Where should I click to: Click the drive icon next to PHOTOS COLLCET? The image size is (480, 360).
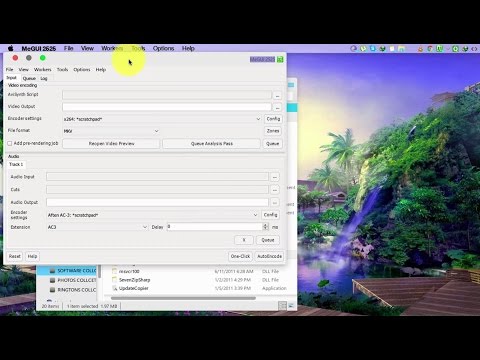[x=52, y=280]
